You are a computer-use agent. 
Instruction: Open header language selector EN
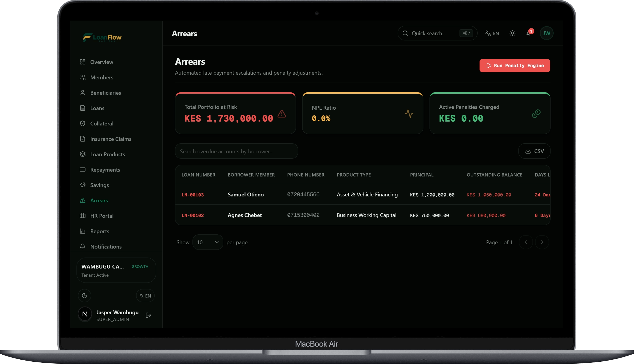tap(492, 33)
